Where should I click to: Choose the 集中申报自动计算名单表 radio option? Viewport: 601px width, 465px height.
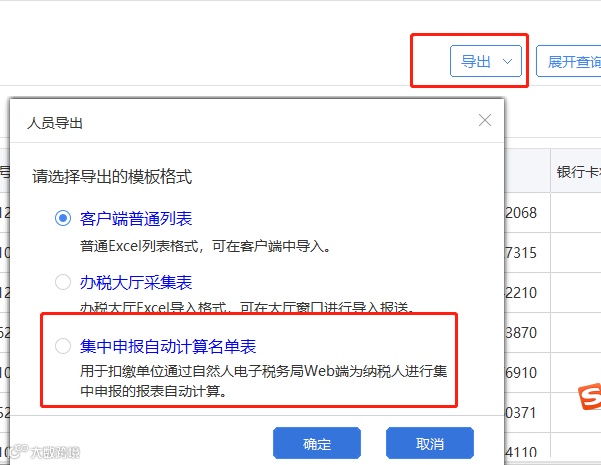point(63,346)
